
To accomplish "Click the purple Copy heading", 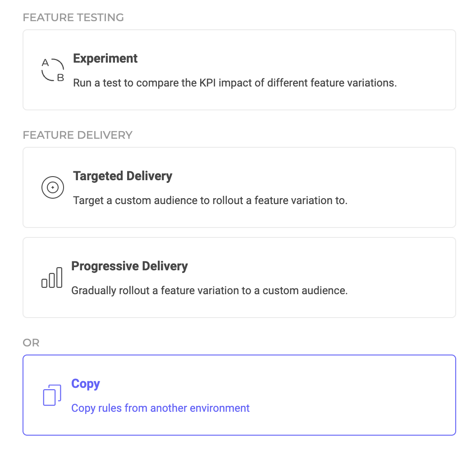I will (86, 383).
